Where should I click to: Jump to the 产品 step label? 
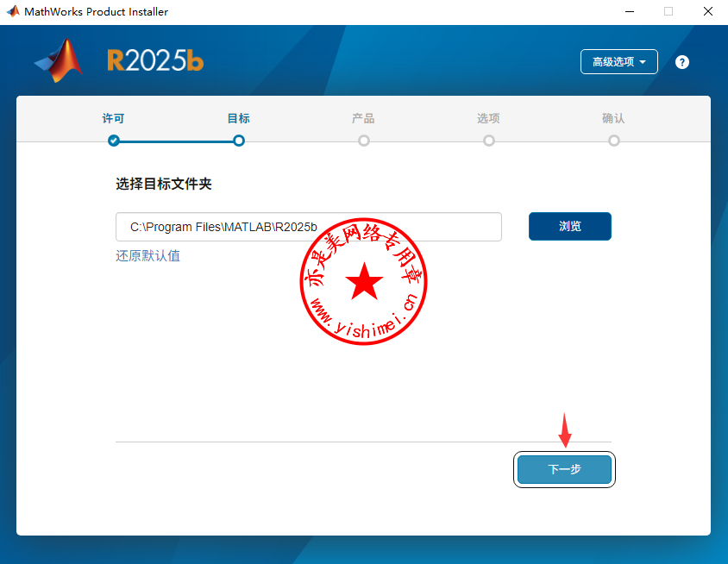pos(364,119)
